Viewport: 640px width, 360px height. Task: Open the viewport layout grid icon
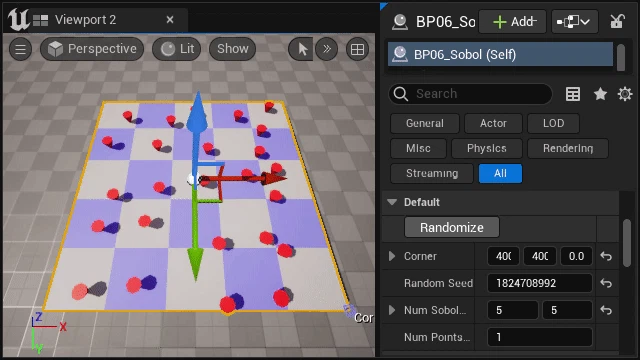pyautogui.click(x=358, y=49)
